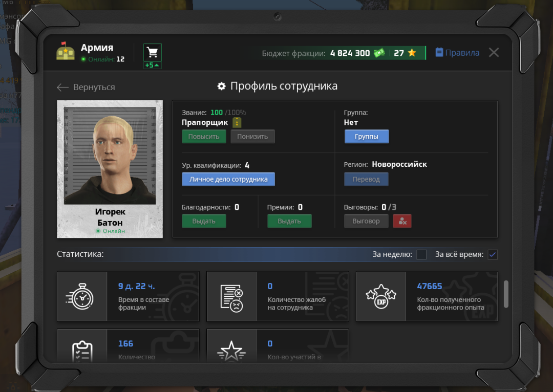The height and width of the screenshot is (392, 553).
Task: Uncheck the 'За всё время' checkbox
Action: pyautogui.click(x=493, y=255)
